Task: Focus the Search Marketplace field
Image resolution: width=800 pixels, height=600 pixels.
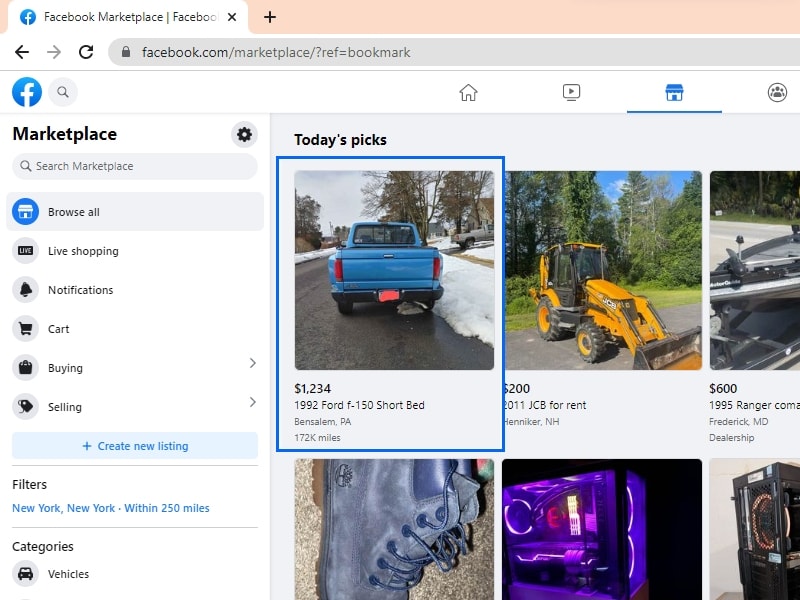Action: pos(135,166)
